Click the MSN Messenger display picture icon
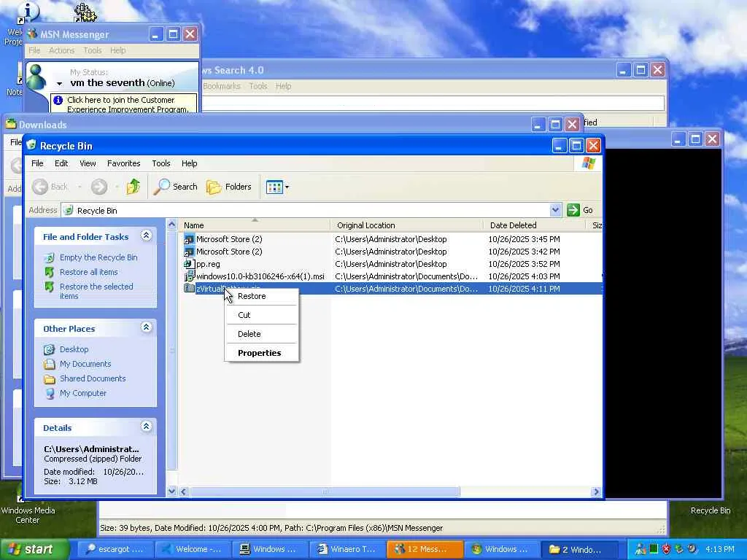This screenshot has width=747, height=560. pos(36,76)
